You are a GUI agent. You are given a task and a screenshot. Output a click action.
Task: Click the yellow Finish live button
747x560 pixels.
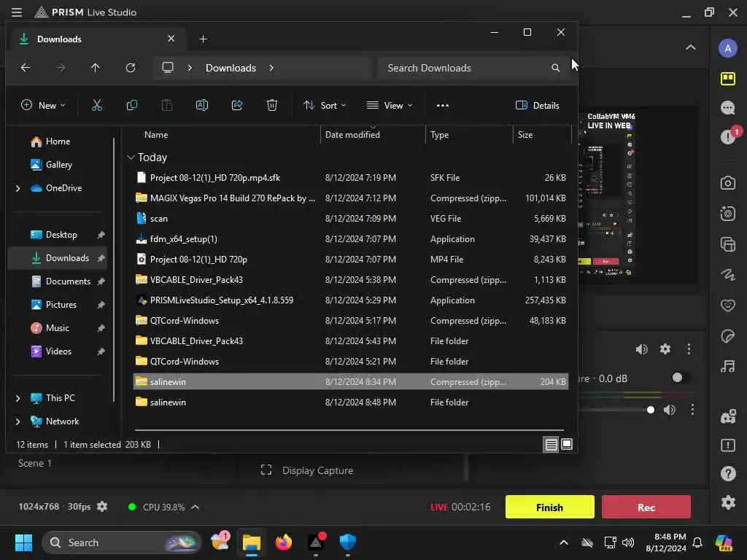pos(550,507)
